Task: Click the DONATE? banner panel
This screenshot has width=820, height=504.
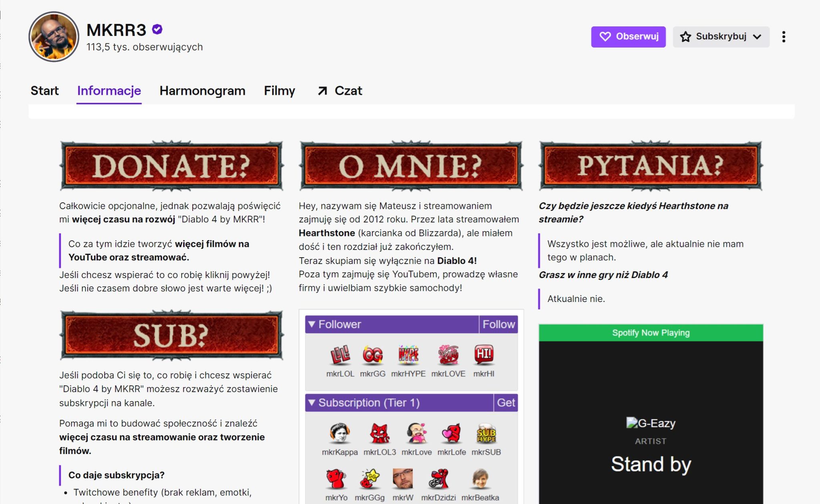Action: point(171,166)
